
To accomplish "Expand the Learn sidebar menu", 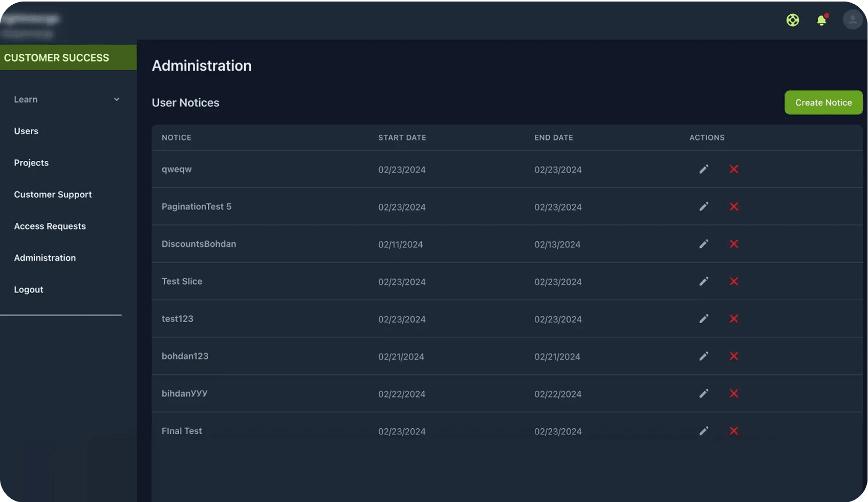I will 67,99.
